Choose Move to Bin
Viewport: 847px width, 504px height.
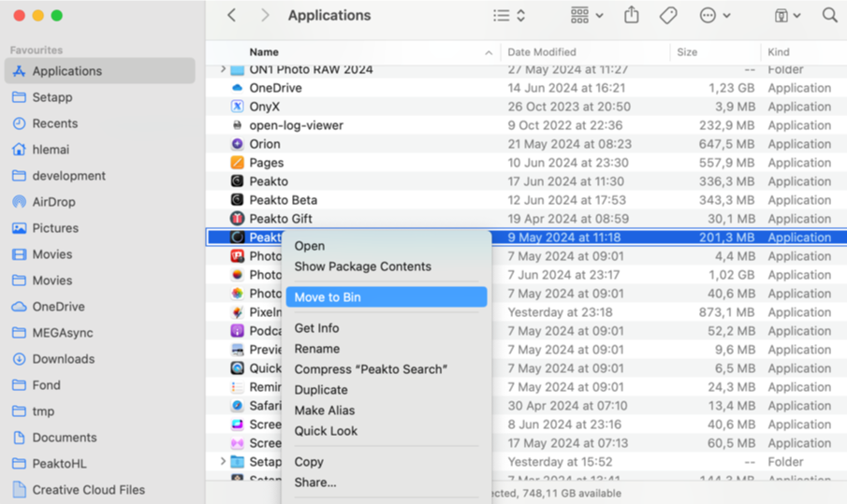point(387,297)
